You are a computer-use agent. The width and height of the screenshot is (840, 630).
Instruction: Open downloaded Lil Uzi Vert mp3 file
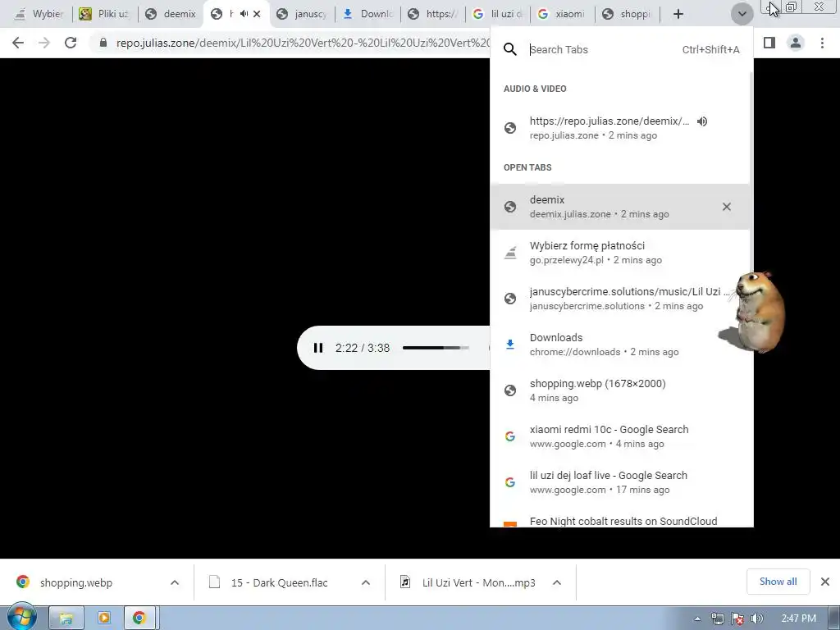click(478, 582)
